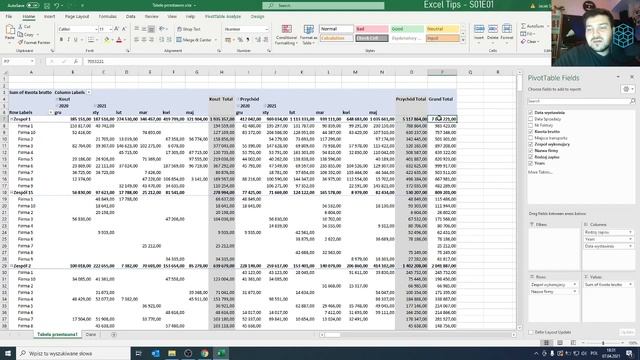Open Rodzaj zapisu dropdown in Columns area
Viewport: 640px width, 360px height.
click(x=630, y=232)
